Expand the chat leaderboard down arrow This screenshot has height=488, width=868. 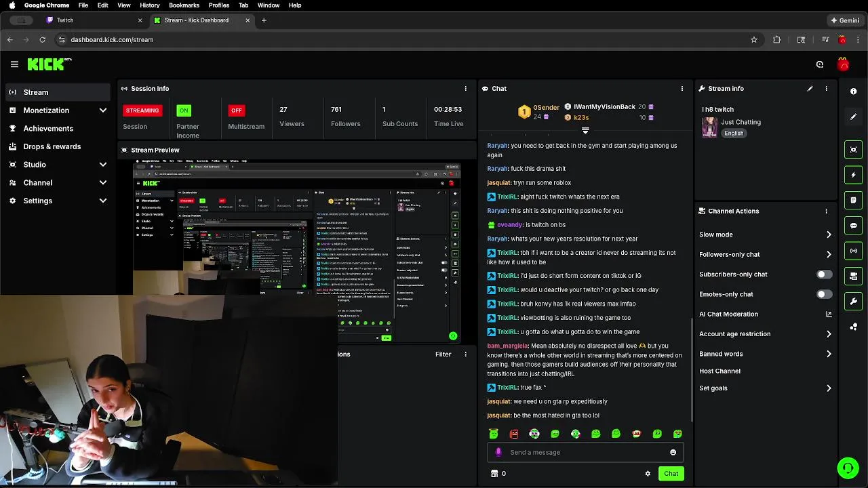[585, 130]
